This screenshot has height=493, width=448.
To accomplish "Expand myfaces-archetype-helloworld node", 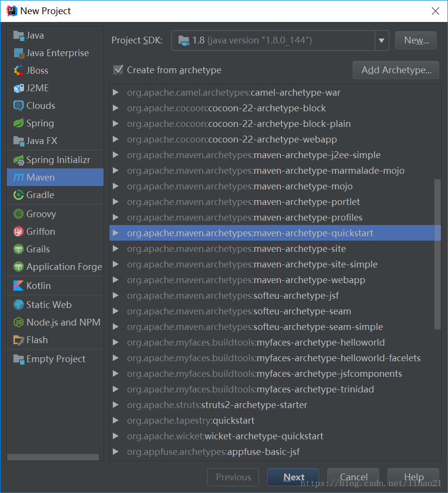I will click(116, 342).
